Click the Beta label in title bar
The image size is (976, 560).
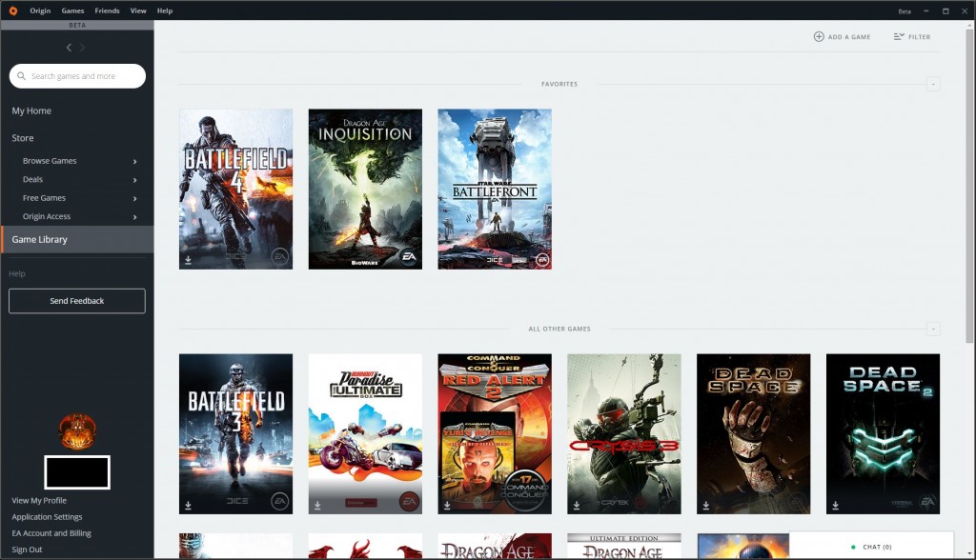[x=905, y=11]
